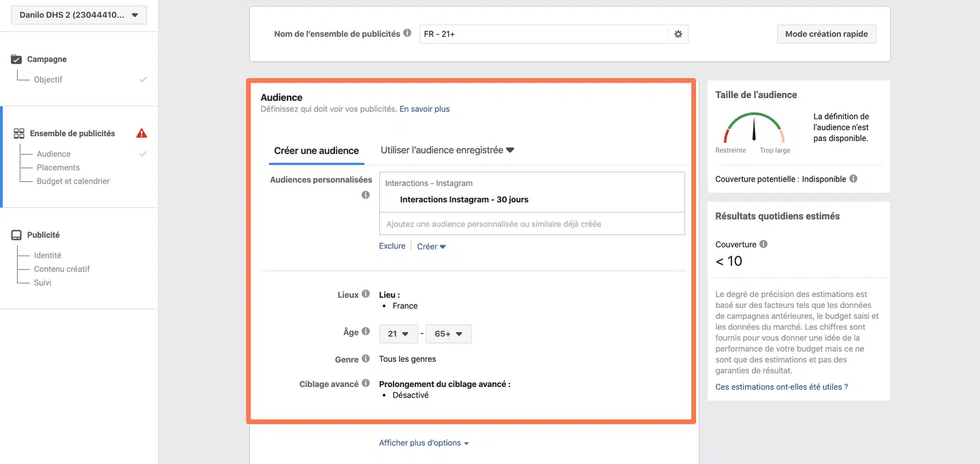
Task: Click info icon next to Couverture estimate
Action: (x=763, y=244)
